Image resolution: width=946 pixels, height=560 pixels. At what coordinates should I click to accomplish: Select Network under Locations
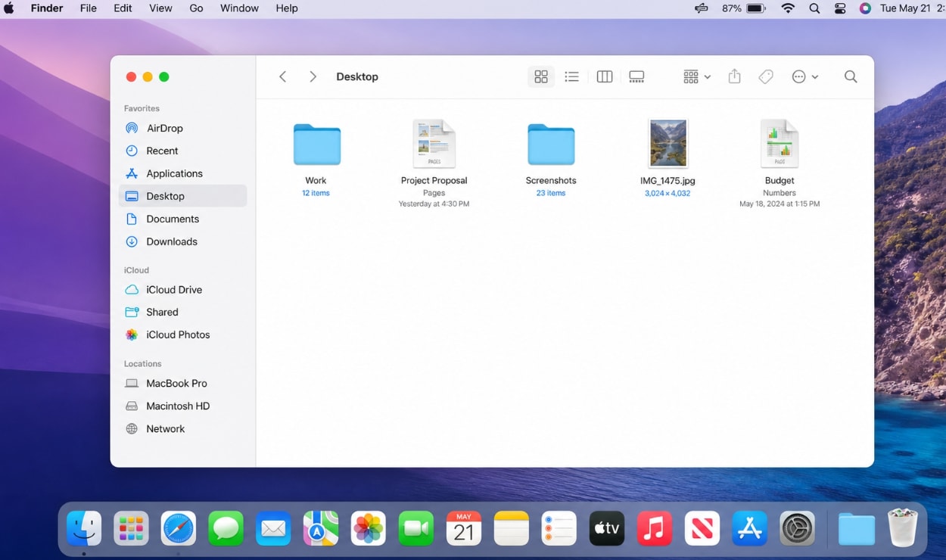click(182, 428)
